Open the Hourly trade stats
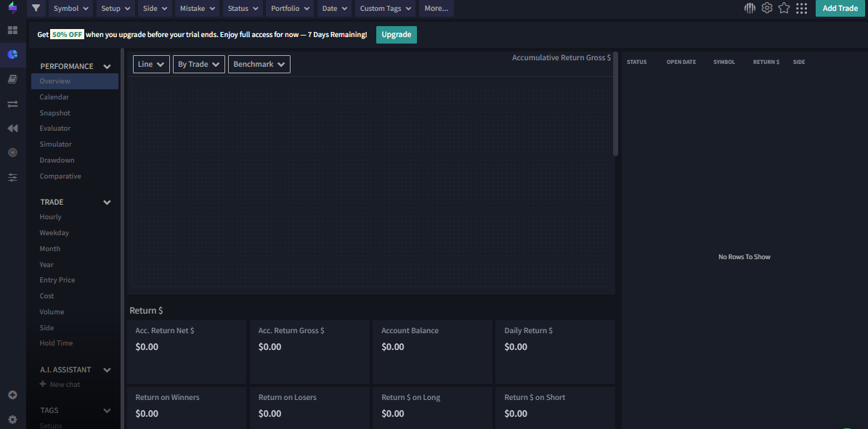868x429 pixels. click(x=50, y=217)
